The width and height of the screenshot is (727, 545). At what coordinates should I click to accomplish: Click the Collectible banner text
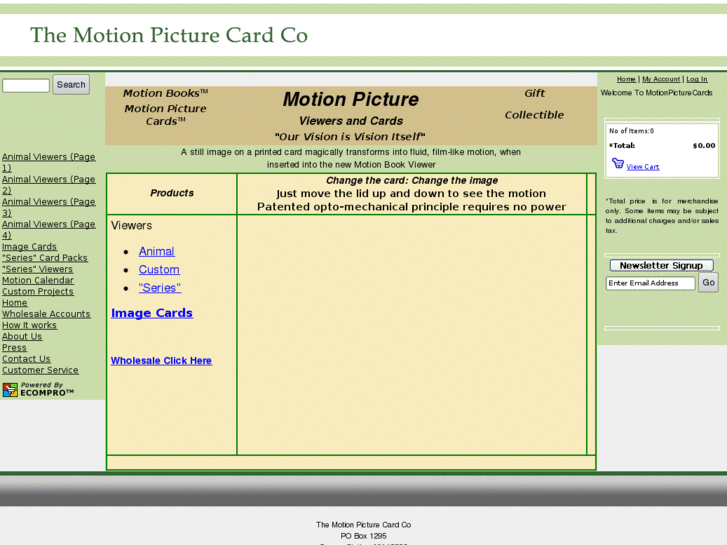pos(534,115)
